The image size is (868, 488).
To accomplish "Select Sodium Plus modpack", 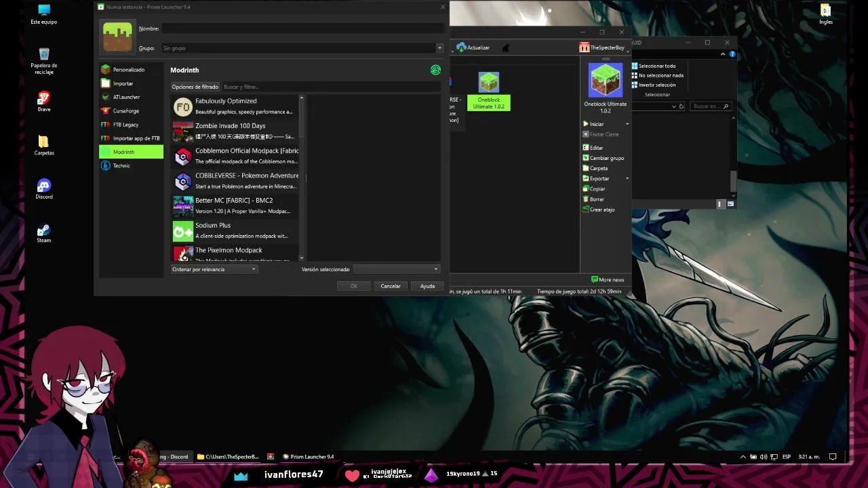I will pyautogui.click(x=235, y=230).
